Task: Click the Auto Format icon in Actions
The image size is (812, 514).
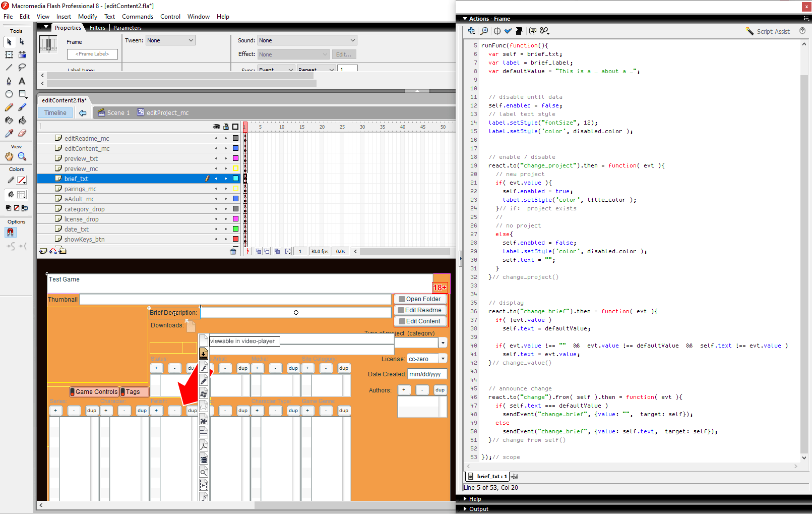Action: pos(519,31)
